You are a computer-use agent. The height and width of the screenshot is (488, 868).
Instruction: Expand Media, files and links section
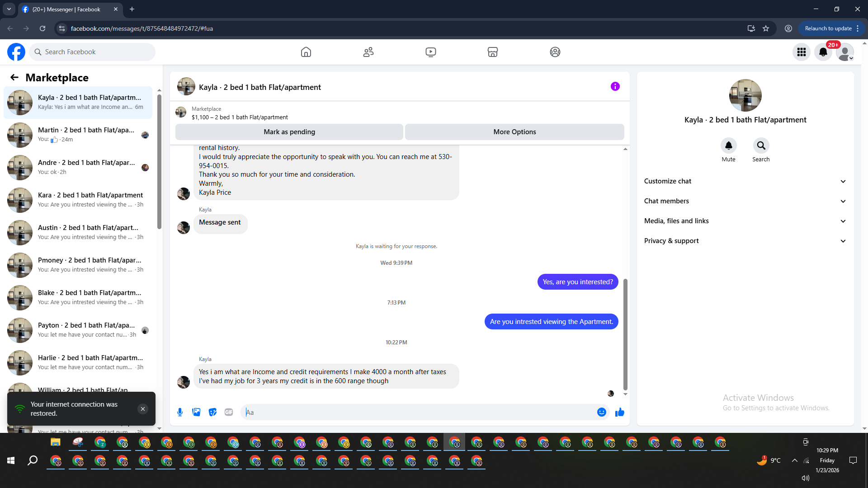[x=745, y=221]
